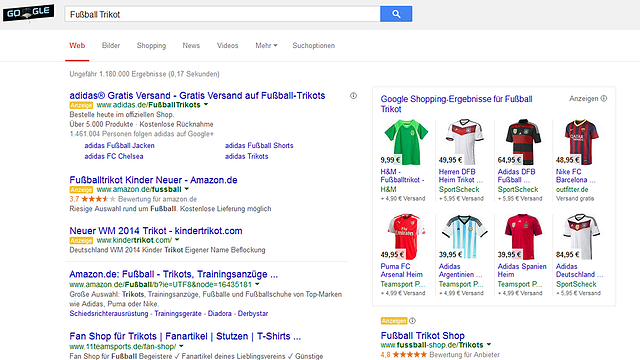Expand the arrow next to www.adidas.de/FußballTrikots

206,105
